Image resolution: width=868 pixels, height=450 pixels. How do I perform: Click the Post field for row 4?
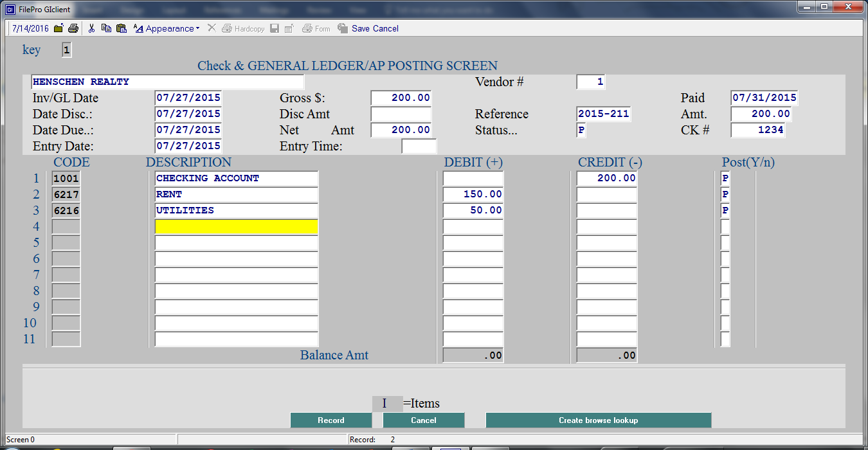coord(725,227)
